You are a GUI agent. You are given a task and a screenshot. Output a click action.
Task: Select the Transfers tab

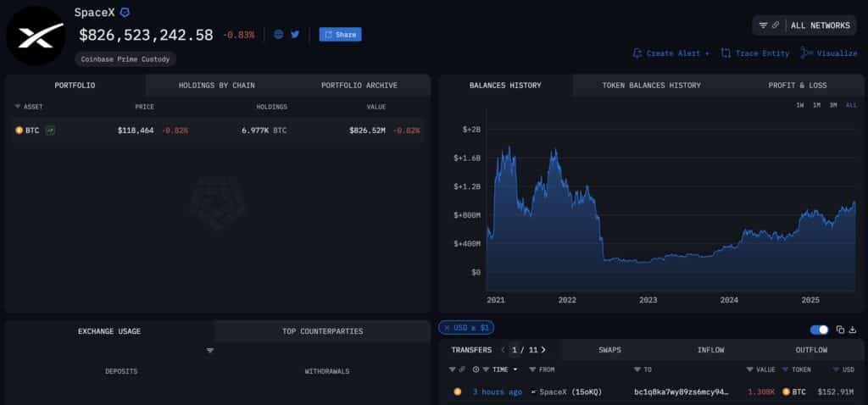[x=471, y=350]
